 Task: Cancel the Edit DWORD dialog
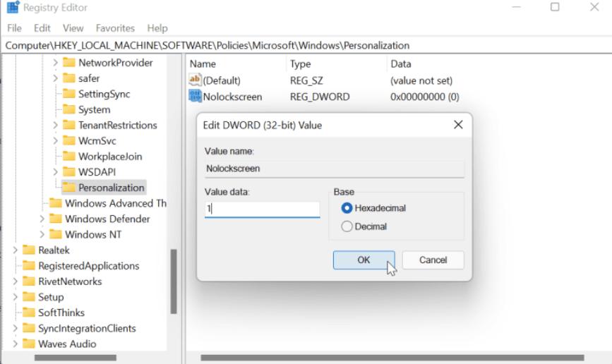(433, 260)
